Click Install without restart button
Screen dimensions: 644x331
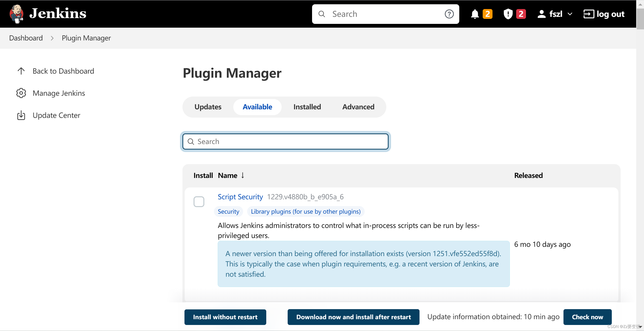click(x=225, y=317)
